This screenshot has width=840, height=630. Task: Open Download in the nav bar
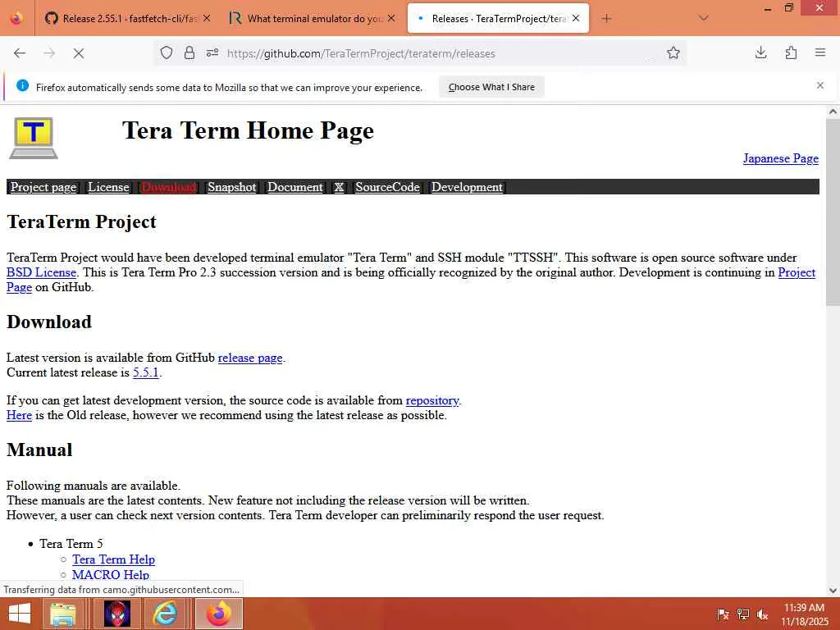(169, 187)
